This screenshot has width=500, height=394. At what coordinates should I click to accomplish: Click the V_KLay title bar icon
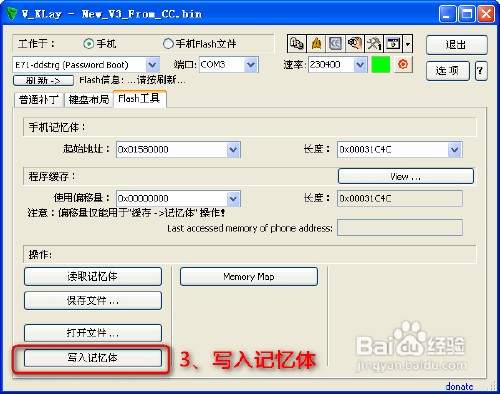tap(11, 14)
